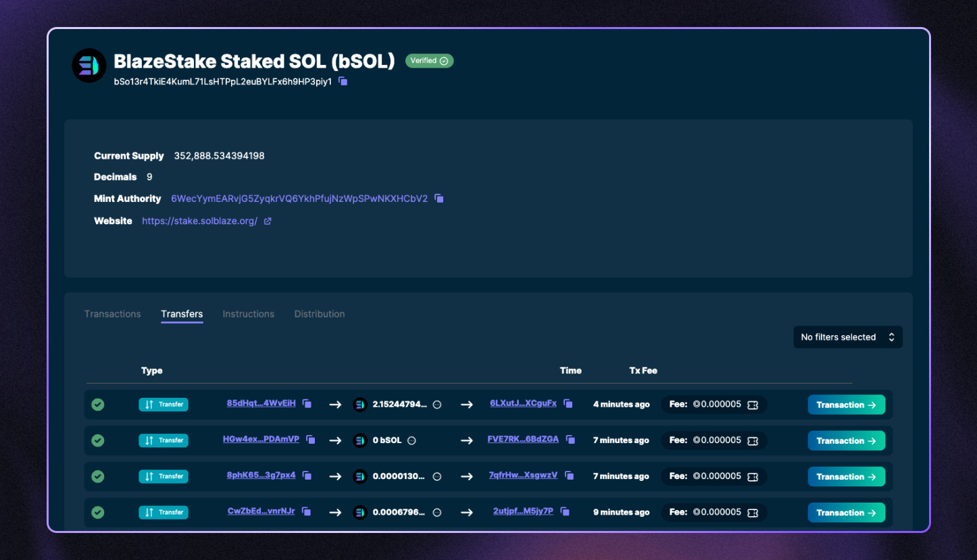Click fee ticket icon in 4 minutes ago row

pyautogui.click(x=753, y=405)
